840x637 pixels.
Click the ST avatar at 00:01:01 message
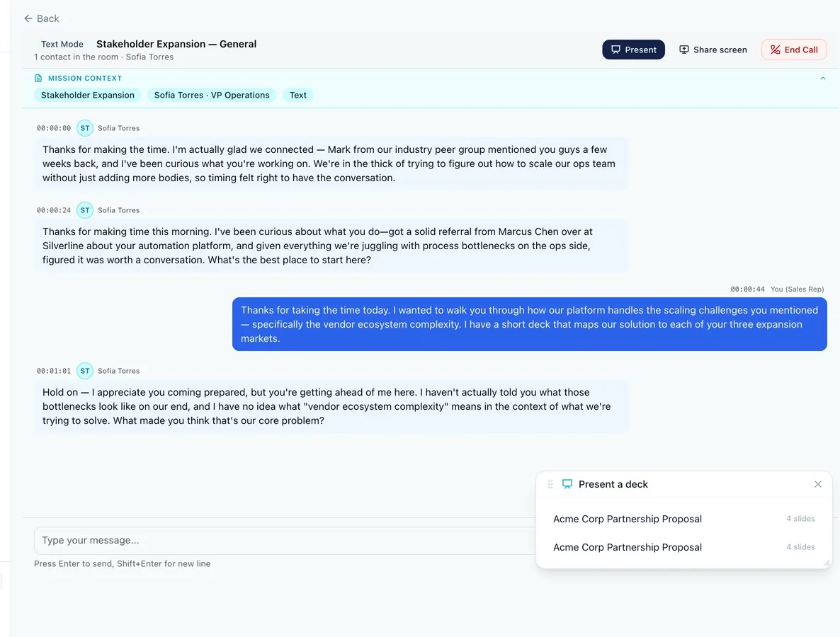pos(85,370)
